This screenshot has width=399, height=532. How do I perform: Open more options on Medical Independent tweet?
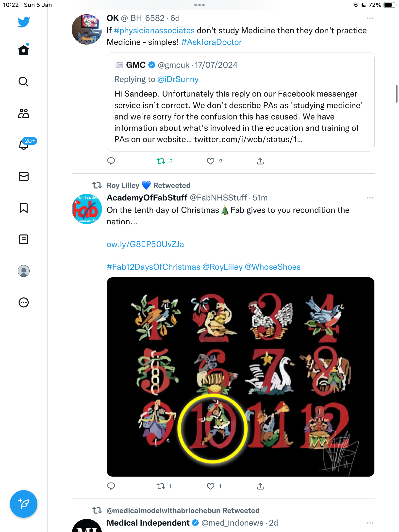point(370,523)
